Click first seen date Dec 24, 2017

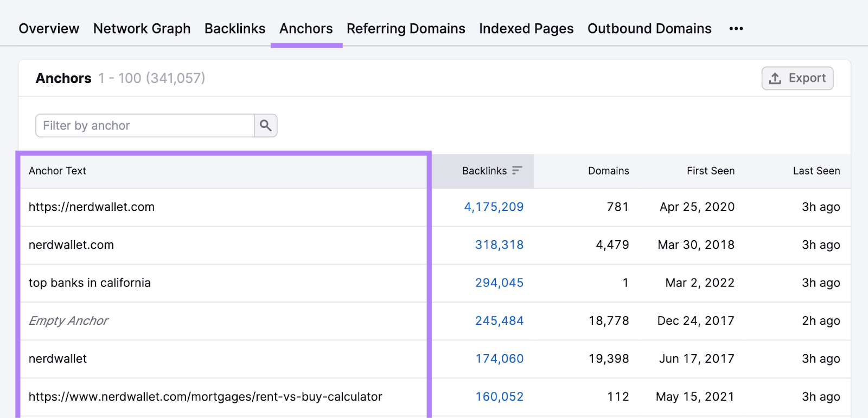pos(696,320)
